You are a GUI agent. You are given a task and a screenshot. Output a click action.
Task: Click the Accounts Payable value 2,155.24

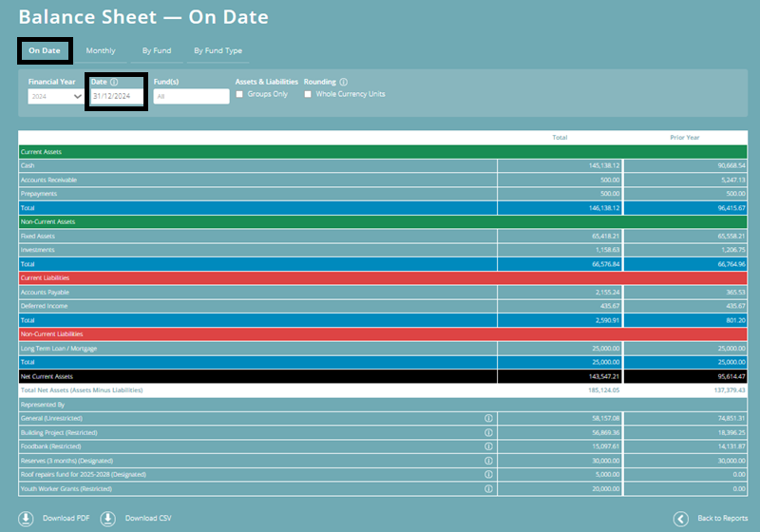tap(607, 293)
